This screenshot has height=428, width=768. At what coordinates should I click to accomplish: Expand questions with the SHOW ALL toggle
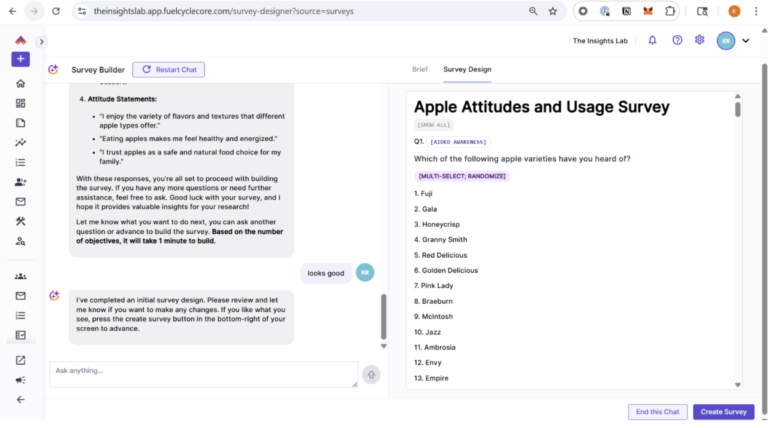tap(433, 125)
